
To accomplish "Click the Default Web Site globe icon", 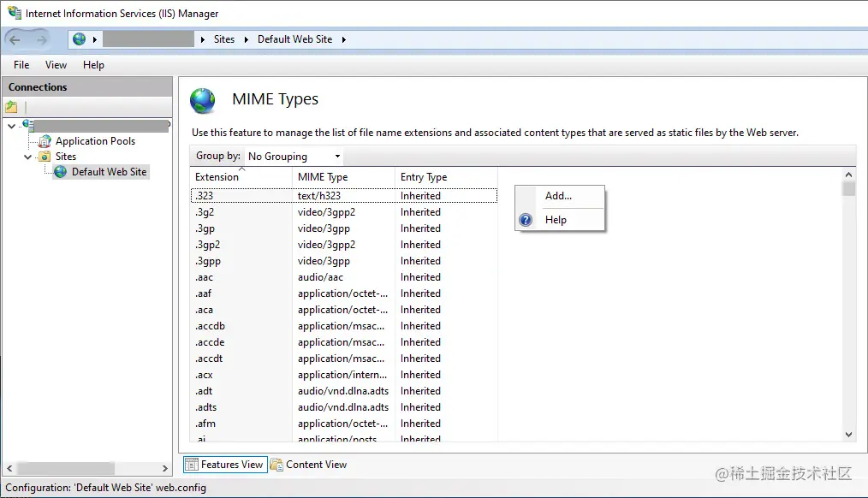I will point(60,172).
